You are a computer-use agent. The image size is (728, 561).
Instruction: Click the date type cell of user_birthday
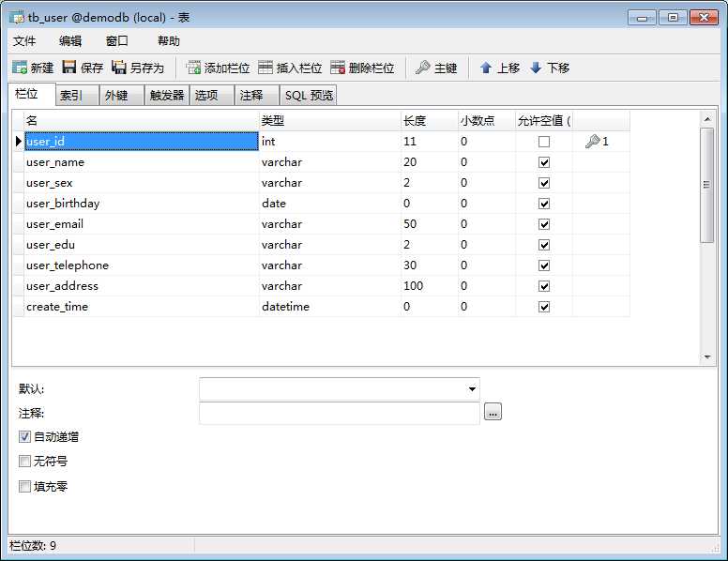329,204
